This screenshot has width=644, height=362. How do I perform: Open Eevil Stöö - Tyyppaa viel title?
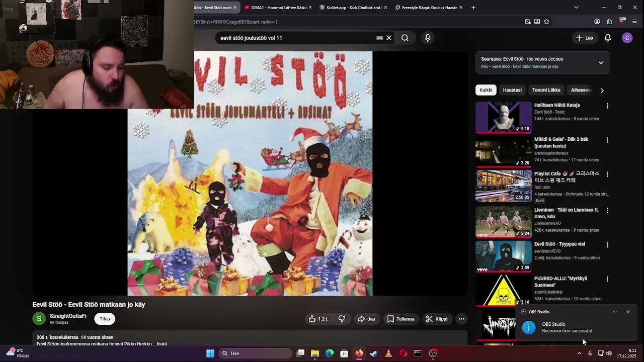(559, 244)
